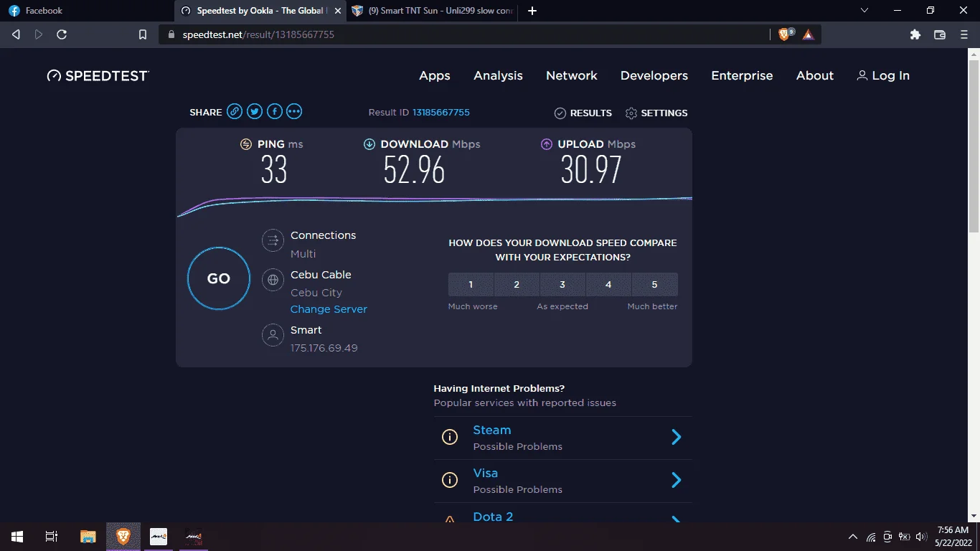The width and height of the screenshot is (980, 551).
Task: Open the Enterprise menu item
Action: click(742, 75)
